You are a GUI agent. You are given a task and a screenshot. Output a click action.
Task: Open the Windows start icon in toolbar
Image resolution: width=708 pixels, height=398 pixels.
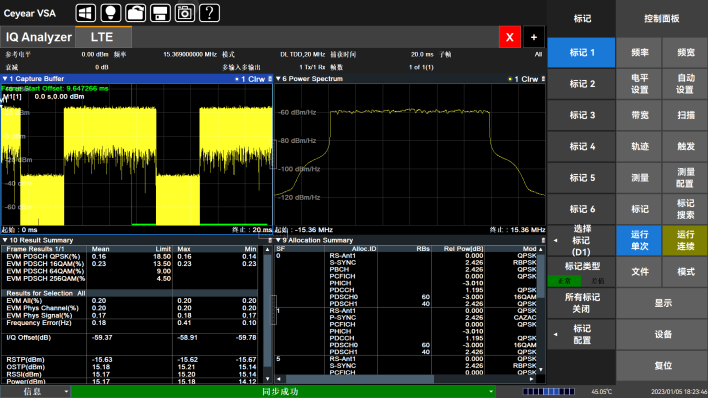(x=85, y=13)
